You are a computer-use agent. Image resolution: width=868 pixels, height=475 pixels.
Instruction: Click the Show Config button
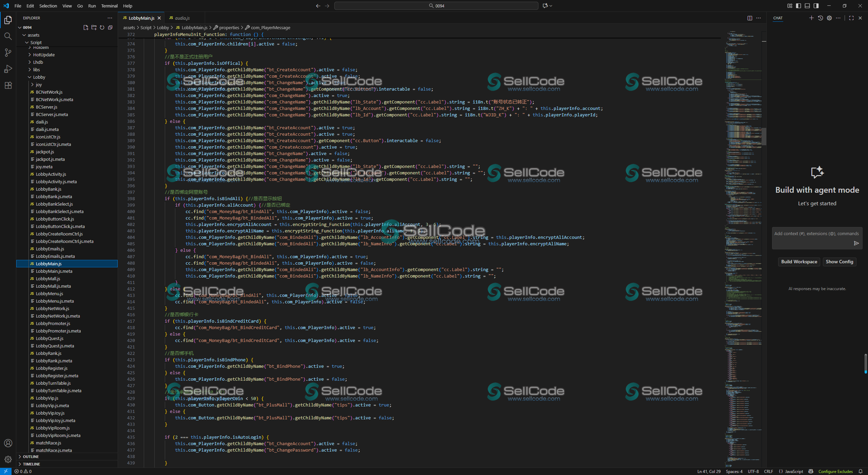839,262
